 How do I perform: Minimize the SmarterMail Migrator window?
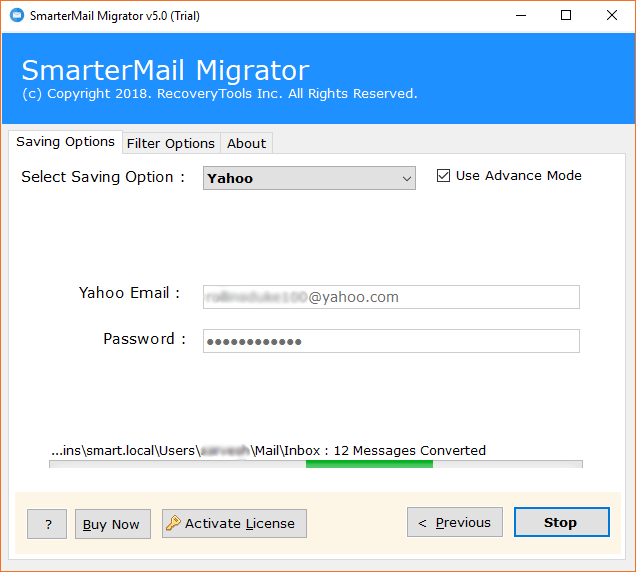[521, 15]
